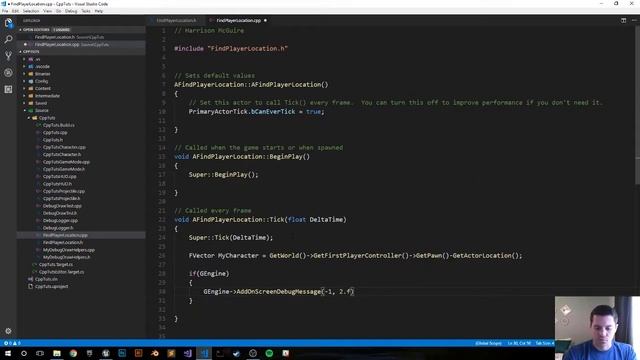Open the File menu

click(5, 11)
